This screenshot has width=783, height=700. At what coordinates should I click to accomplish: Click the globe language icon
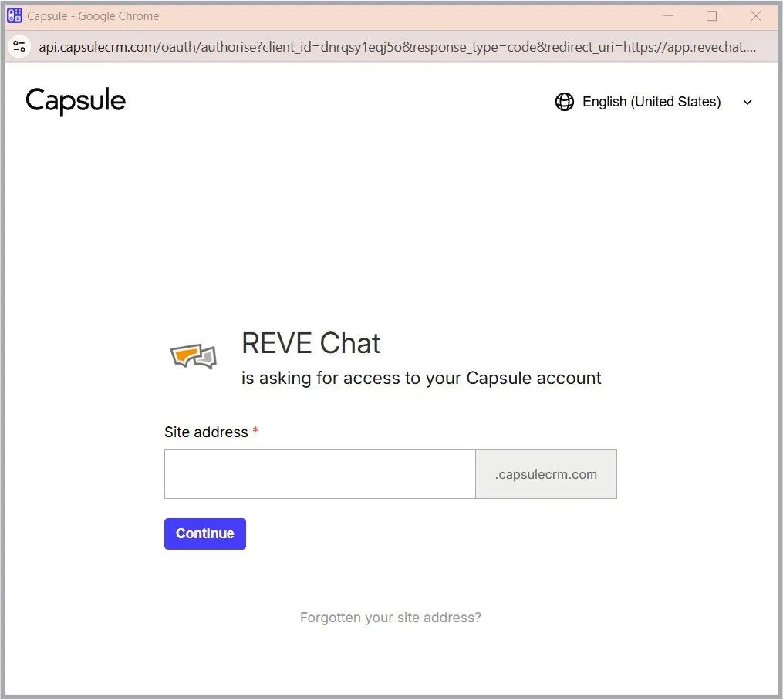[x=565, y=102]
